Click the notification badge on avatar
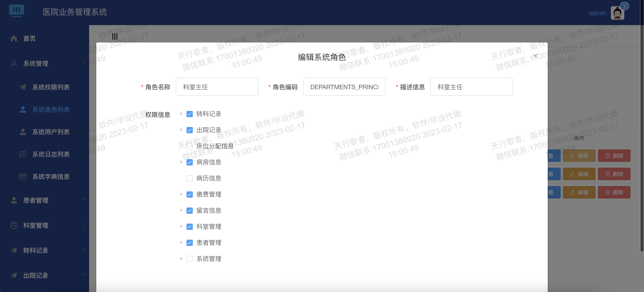 [624, 6]
